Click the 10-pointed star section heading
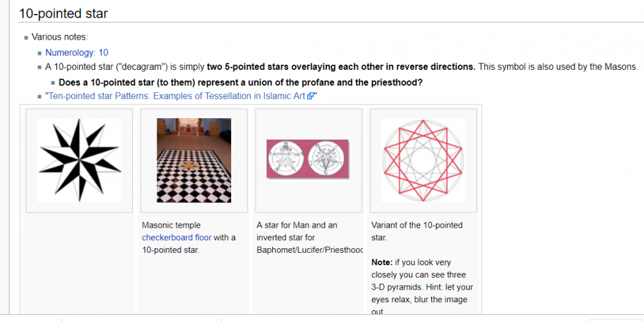The image size is (644, 322). point(63,13)
